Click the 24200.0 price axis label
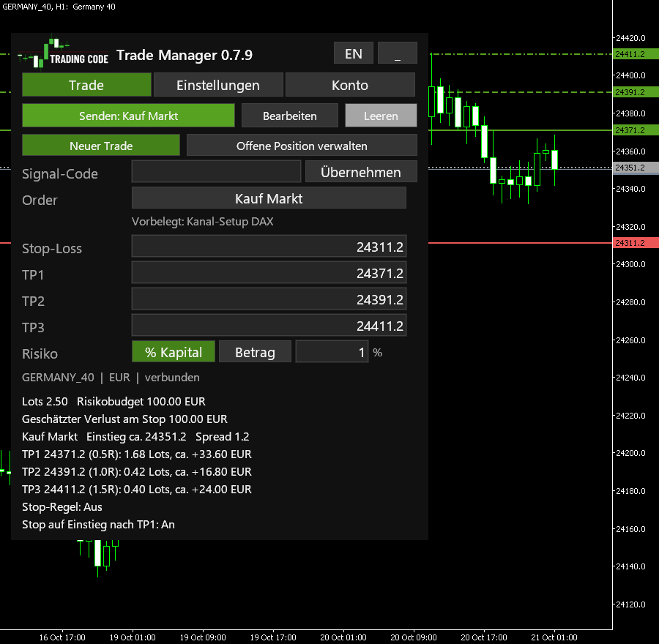The height and width of the screenshot is (644, 659). pyautogui.click(x=630, y=453)
